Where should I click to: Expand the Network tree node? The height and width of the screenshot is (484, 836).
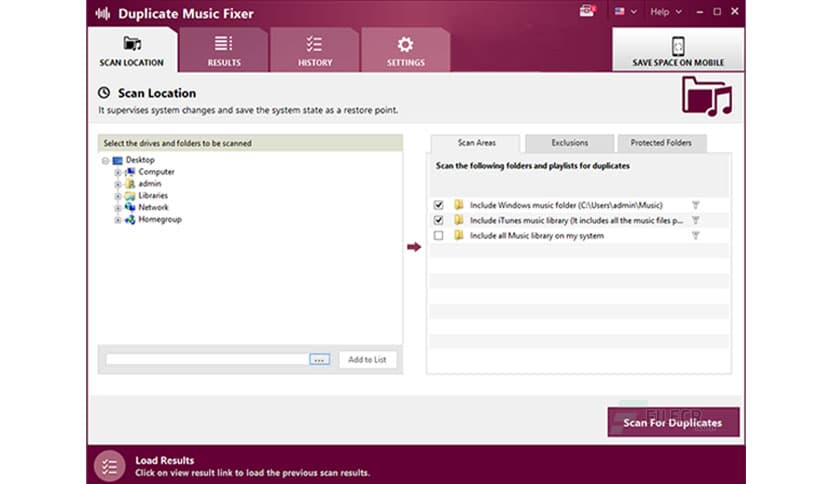click(118, 208)
